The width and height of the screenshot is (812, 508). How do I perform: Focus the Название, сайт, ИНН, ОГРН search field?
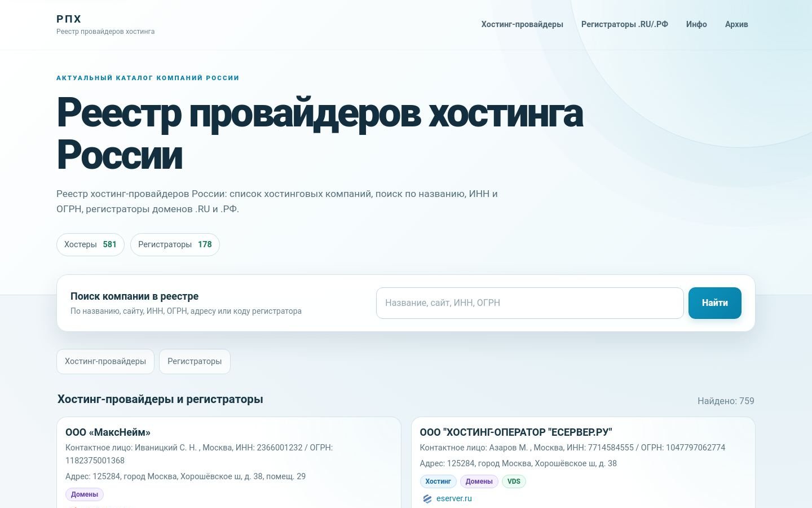[530, 303]
